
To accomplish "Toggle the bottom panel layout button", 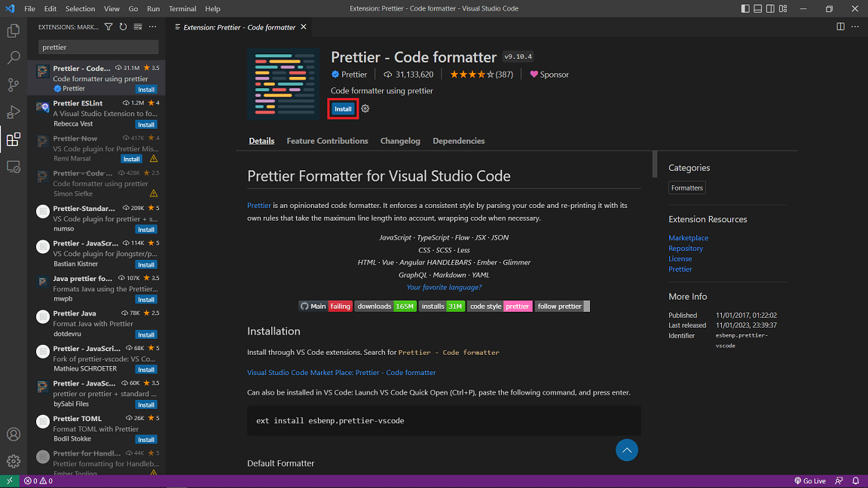I will (758, 8).
